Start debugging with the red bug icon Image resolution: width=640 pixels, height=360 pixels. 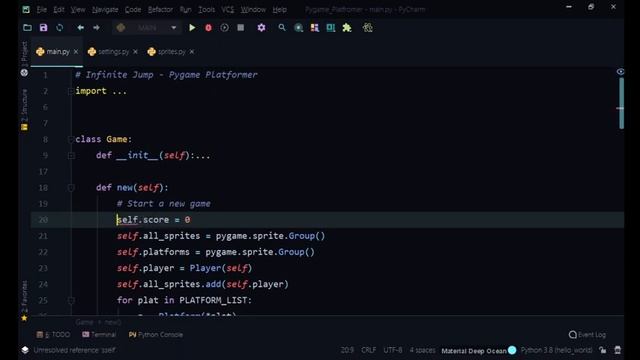209,28
